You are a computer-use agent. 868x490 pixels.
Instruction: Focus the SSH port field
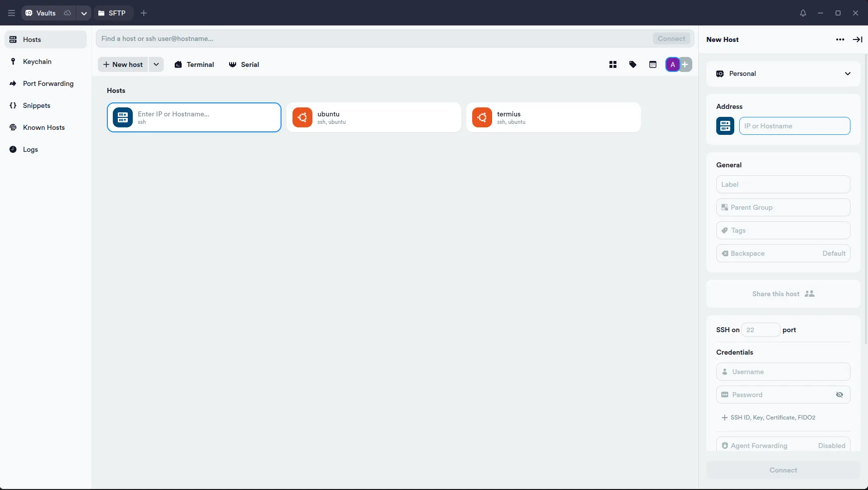pos(761,330)
